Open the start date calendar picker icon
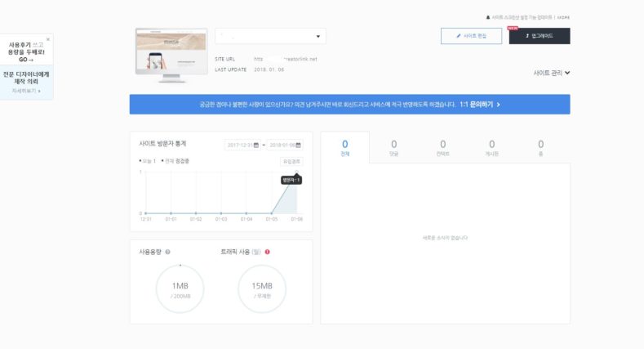The image size is (644, 349). (x=256, y=145)
